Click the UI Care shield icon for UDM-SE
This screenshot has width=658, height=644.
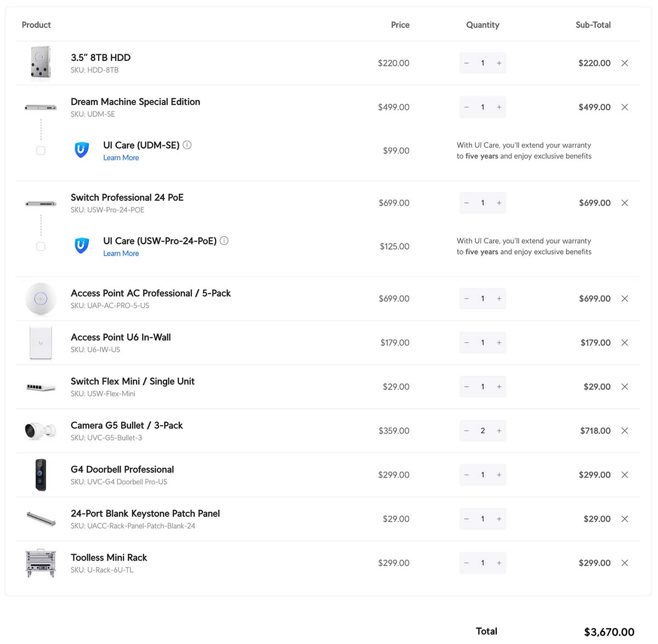[x=81, y=150]
